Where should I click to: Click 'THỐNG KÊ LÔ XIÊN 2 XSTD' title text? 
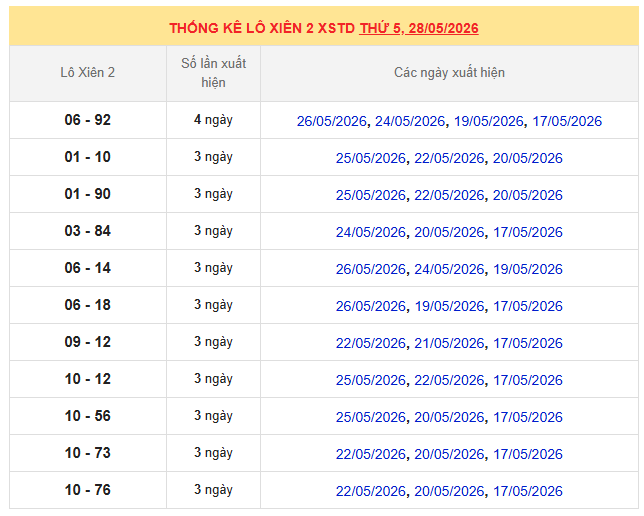coord(262,28)
